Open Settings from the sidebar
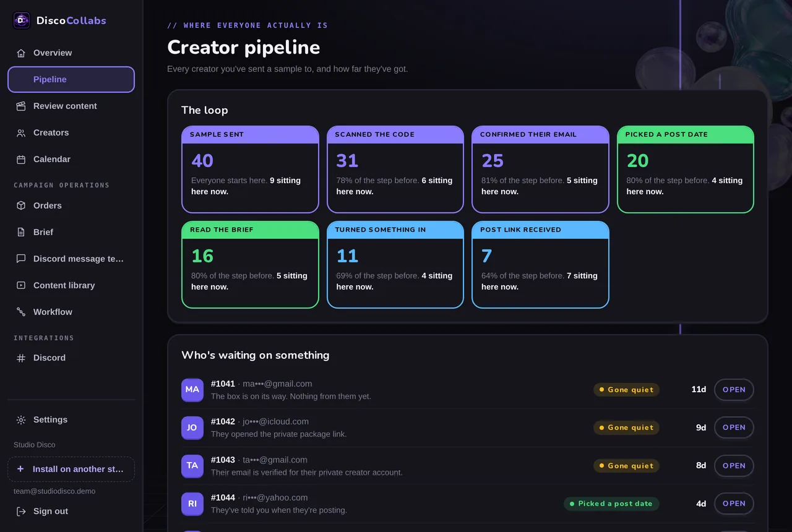Screen dimensions: 792x532 (x=71, y=420)
